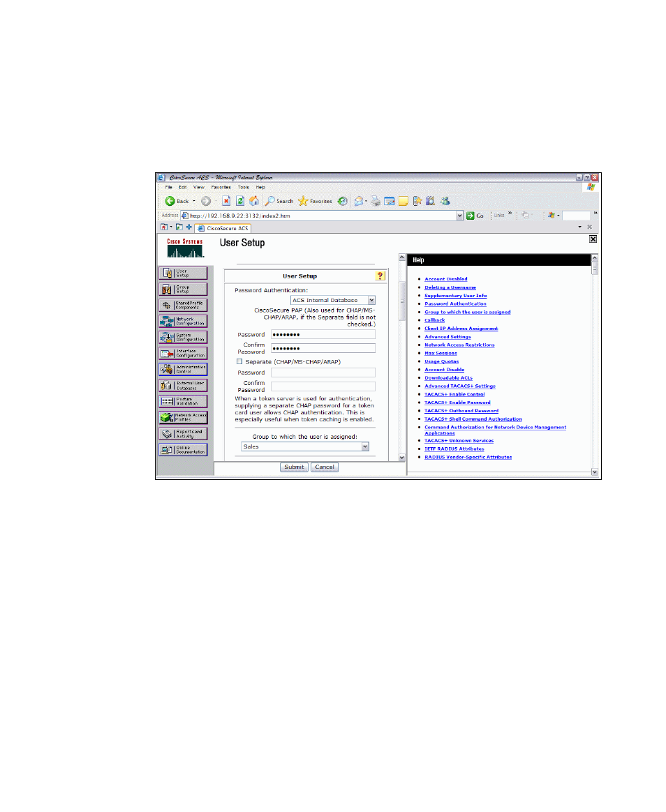Open browsing History from the toolbar
The width and height of the screenshot is (666, 812).
coord(343,201)
